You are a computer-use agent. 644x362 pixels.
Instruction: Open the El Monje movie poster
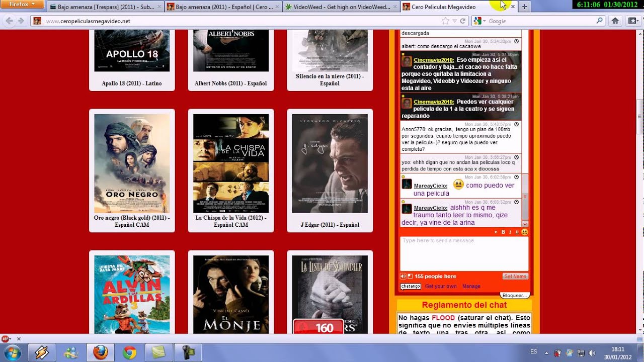(231, 295)
